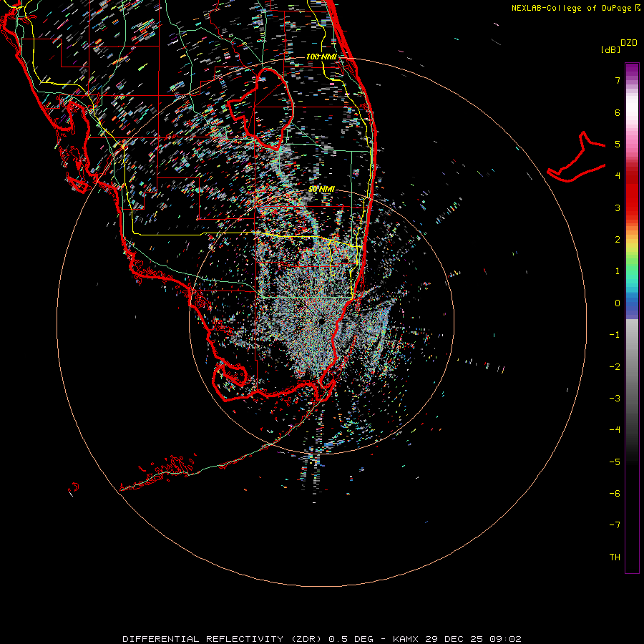Click the 2 dB scale label

(x=618, y=240)
